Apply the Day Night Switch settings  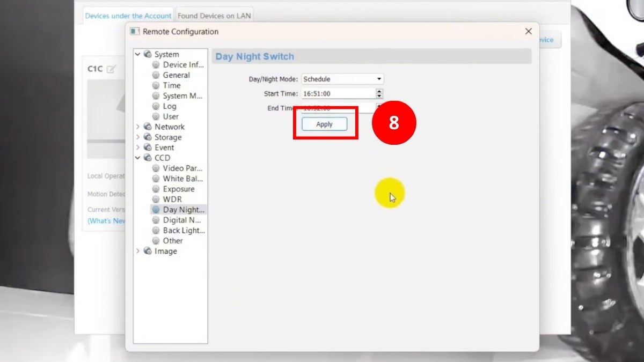pyautogui.click(x=325, y=124)
